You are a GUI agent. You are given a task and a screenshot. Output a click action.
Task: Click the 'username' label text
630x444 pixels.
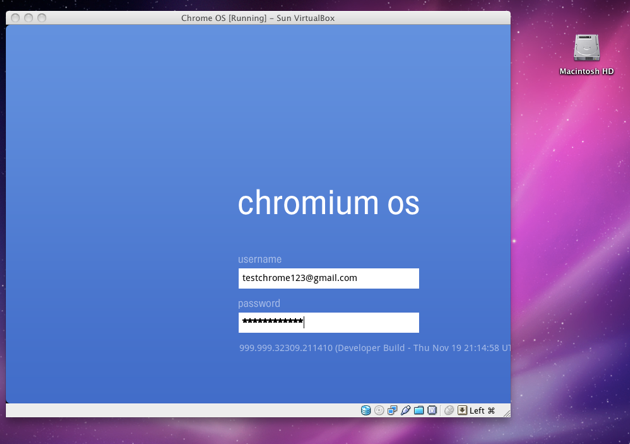tap(260, 259)
